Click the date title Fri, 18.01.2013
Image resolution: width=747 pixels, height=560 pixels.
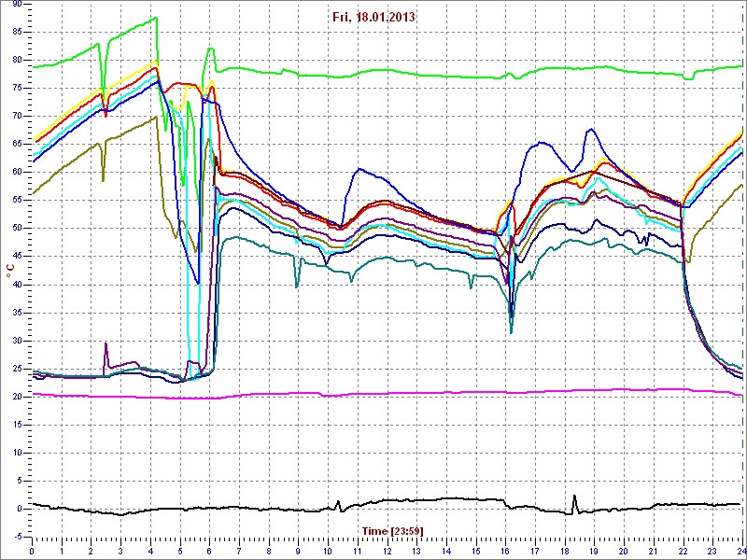coord(373,18)
